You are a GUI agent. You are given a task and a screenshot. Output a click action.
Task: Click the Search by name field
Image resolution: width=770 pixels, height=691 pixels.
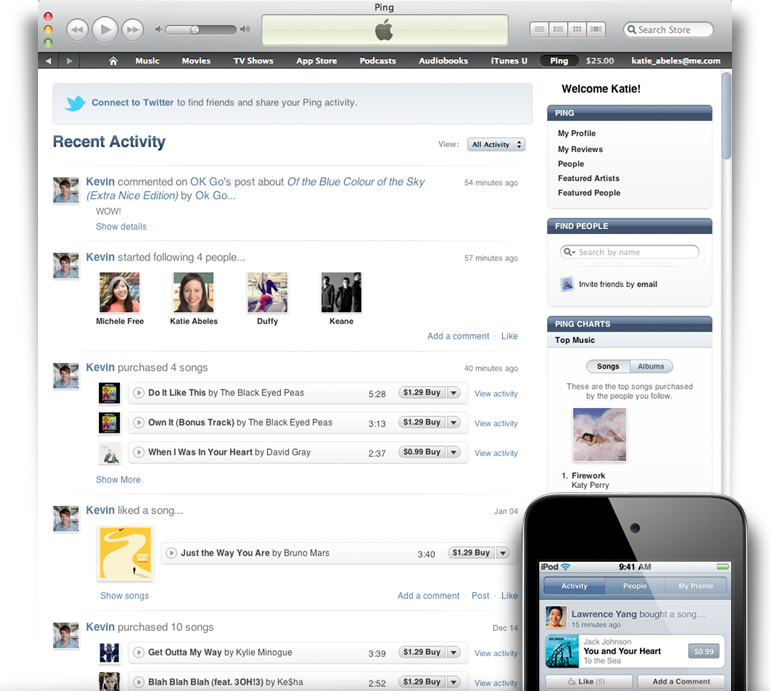pyautogui.click(x=630, y=252)
